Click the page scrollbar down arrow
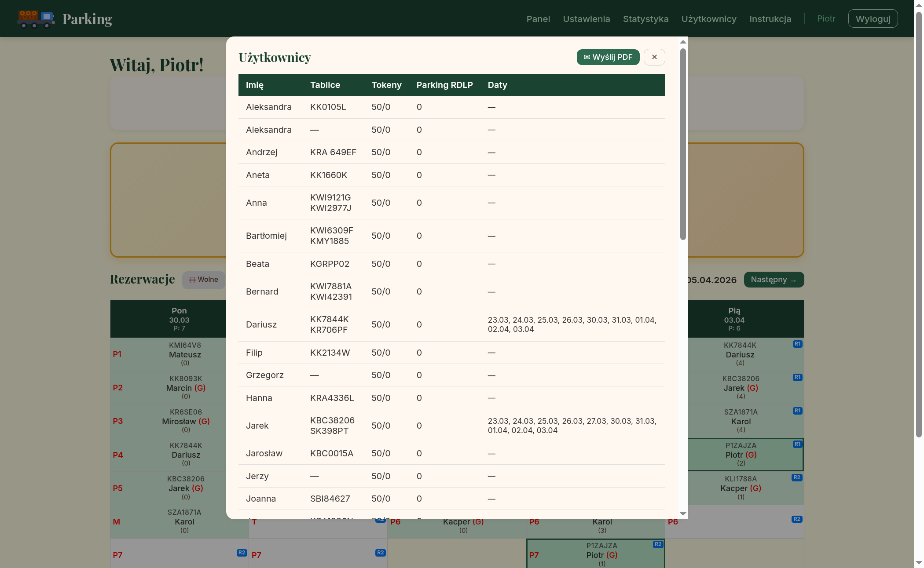The image size is (924, 568). click(918, 563)
